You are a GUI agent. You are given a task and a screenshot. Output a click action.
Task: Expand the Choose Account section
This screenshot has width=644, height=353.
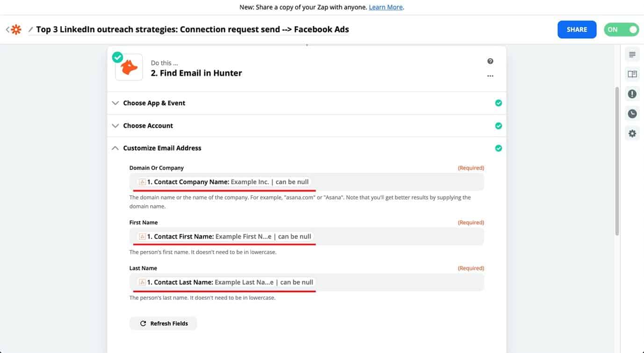point(306,125)
